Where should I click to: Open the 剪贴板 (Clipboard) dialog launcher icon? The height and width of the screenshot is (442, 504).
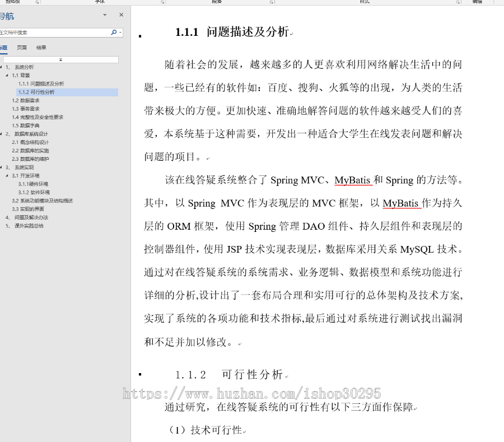[x=36, y=3]
